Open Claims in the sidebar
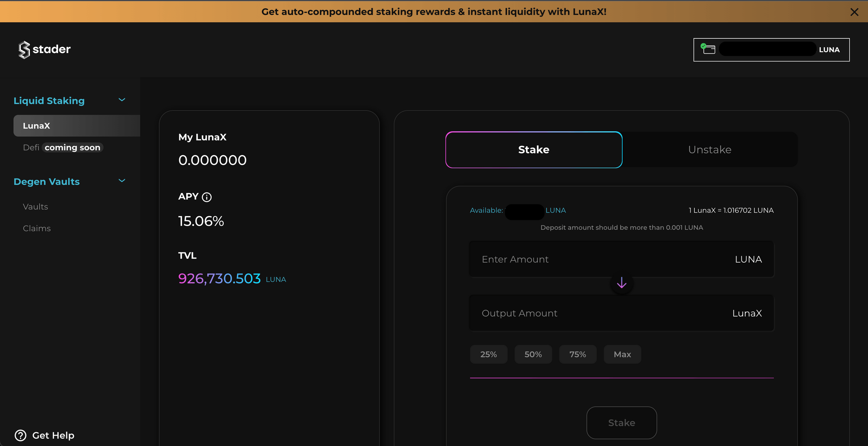 coord(37,229)
